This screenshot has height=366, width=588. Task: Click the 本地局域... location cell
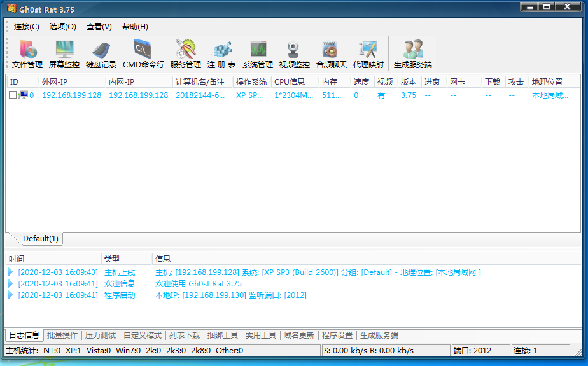[x=550, y=95]
